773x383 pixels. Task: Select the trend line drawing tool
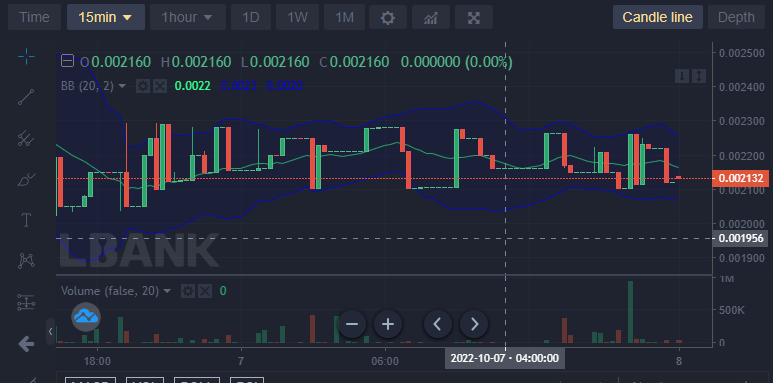[x=26, y=97]
